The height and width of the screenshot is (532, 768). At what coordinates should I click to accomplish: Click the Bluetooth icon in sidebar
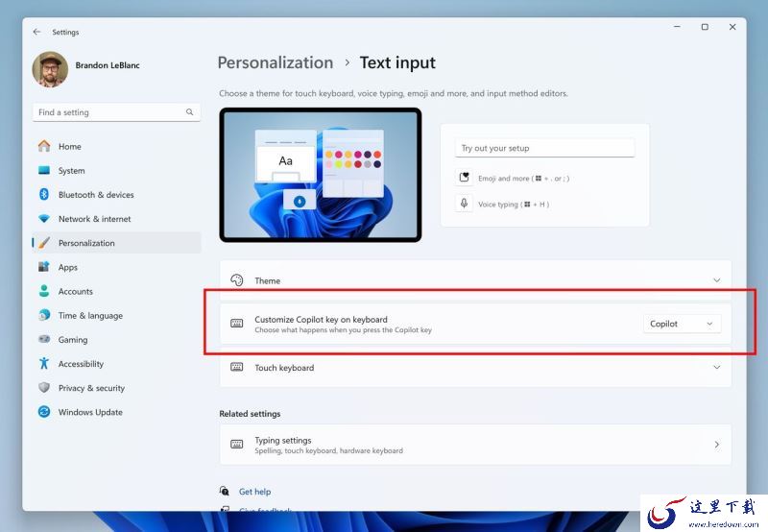click(44, 195)
